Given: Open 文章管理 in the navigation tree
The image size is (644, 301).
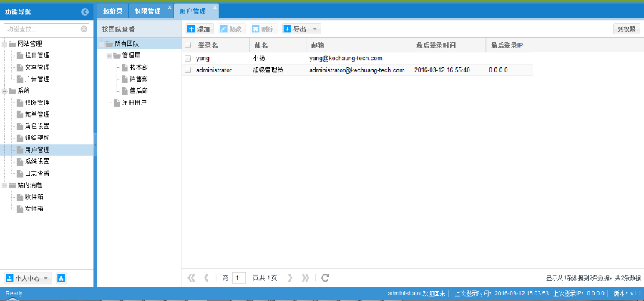Looking at the screenshot, I should pos(37,67).
